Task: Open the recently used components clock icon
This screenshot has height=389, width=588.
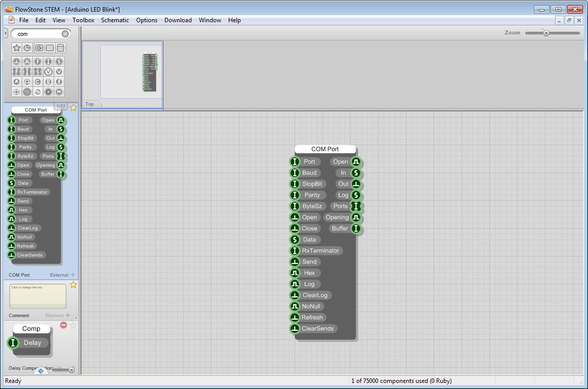Action: (x=27, y=48)
